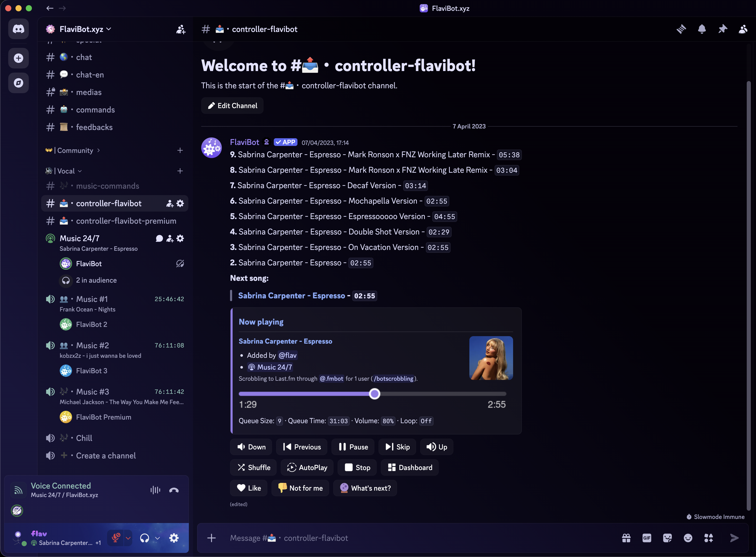Open the commands channel

115,110
